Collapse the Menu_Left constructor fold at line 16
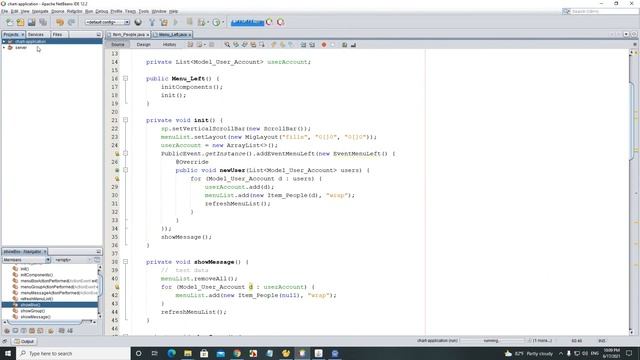The width and height of the screenshot is (640, 360). (x=125, y=78)
